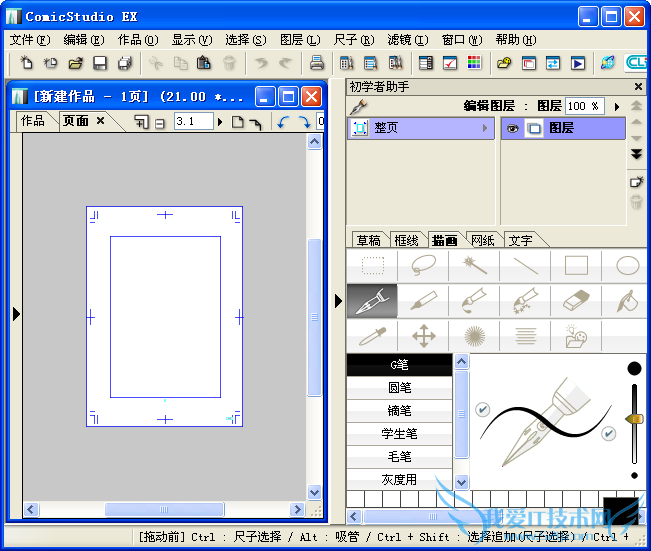Pick the magic wand tool
The width and height of the screenshot is (651, 551).
tap(474, 265)
